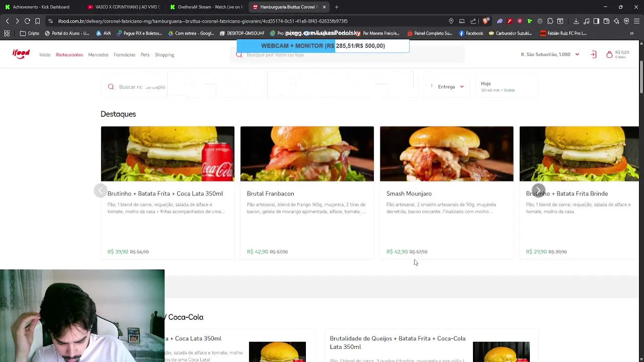Image resolution: width=644 pixels, height=362 pixels.
Task: Go to the Início nav item
Action: [45, 55]
